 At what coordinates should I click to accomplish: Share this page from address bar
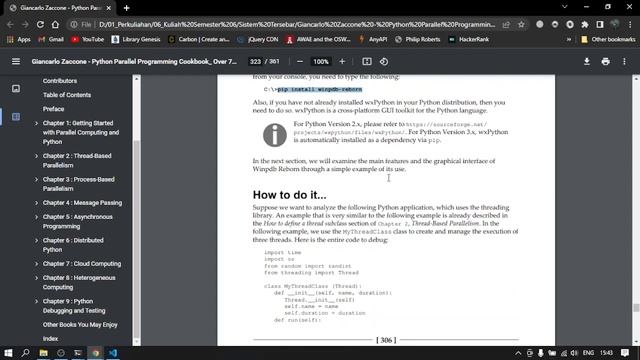click(x=506, y=24)
